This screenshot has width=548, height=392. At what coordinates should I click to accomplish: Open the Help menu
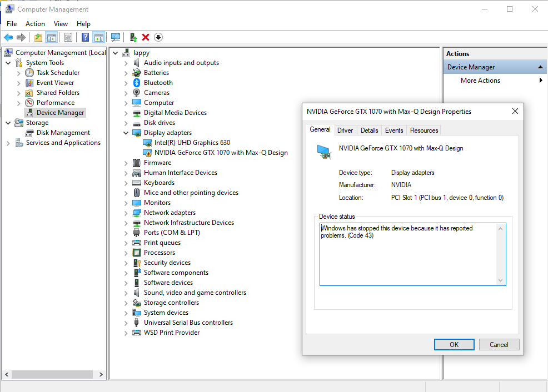click(83, 24)
